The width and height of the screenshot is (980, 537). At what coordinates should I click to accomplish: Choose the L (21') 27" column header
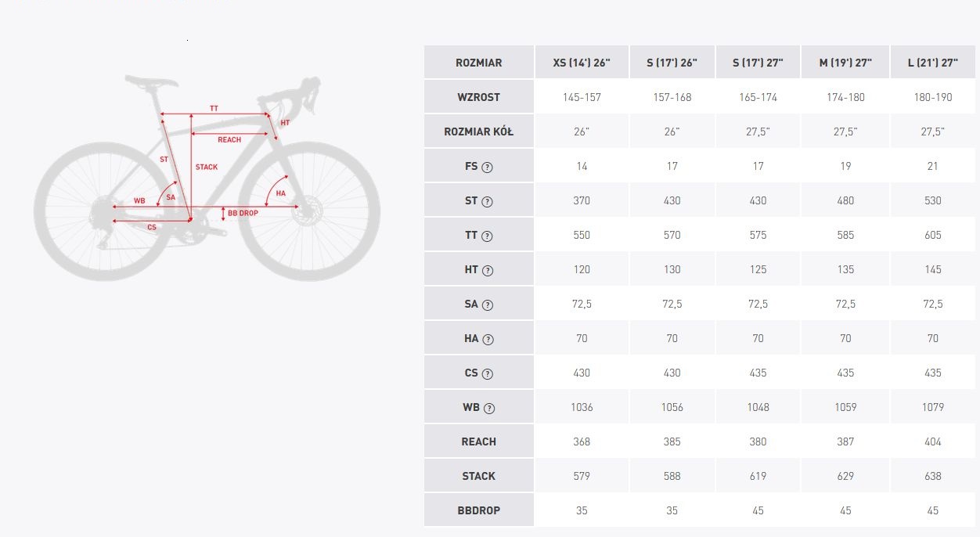pos(933,63)
